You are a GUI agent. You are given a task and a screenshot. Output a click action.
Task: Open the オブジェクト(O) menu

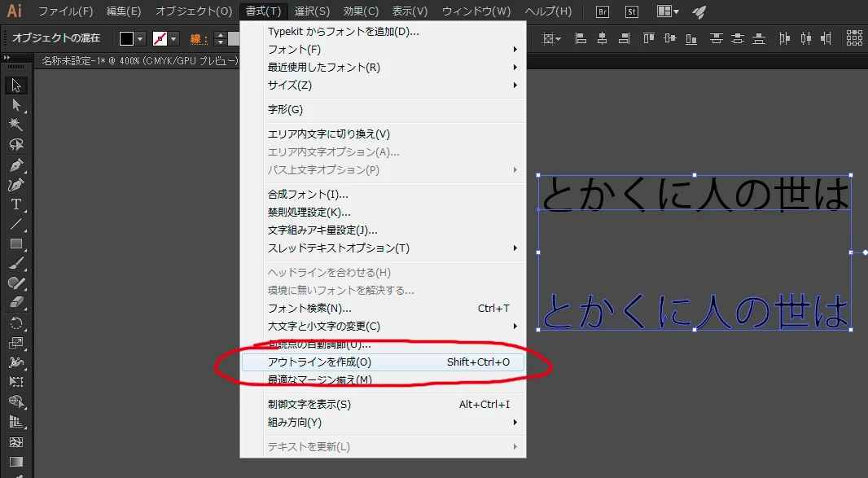[193, 11]
